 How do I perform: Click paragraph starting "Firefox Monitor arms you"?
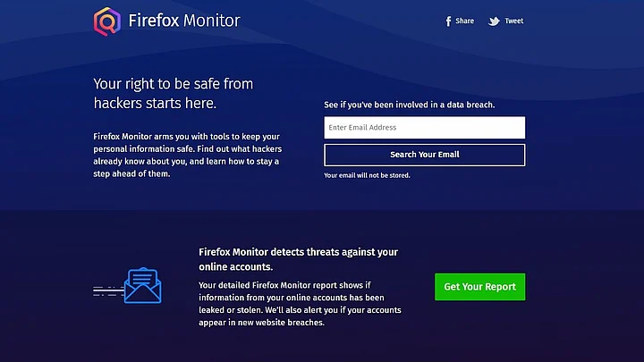pyautogui.click(x=186, y=155)
